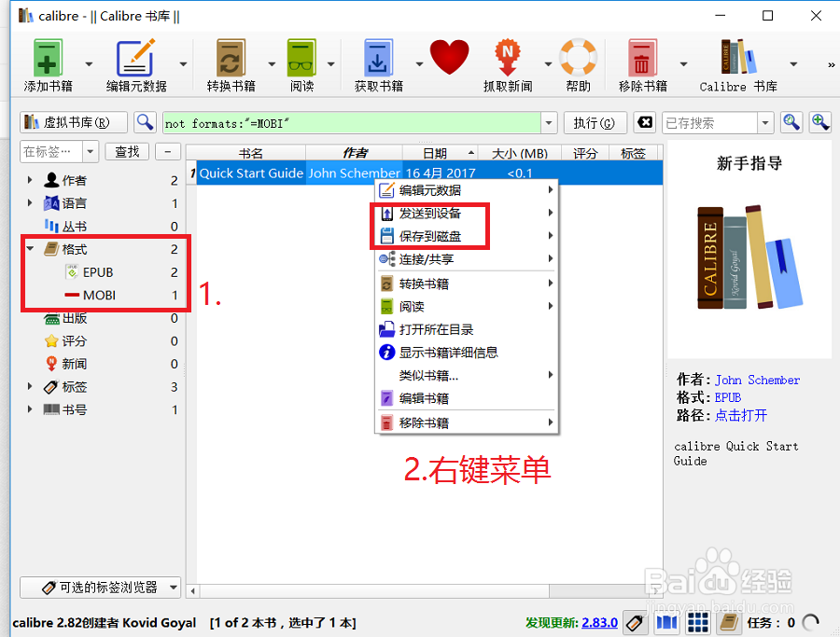The height and width of the screenshot is (637, 840).
Task: Click the 获取书籍 (Get books) icon
Action: tap(379, 58)
